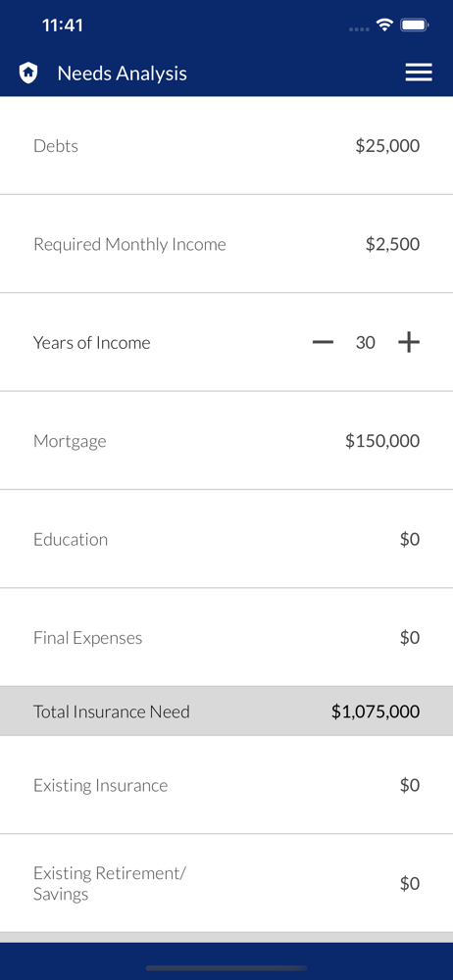This screenshot has height=980, width=453.
Task: Increase Years of Income with plus
Action: [409, 342]
